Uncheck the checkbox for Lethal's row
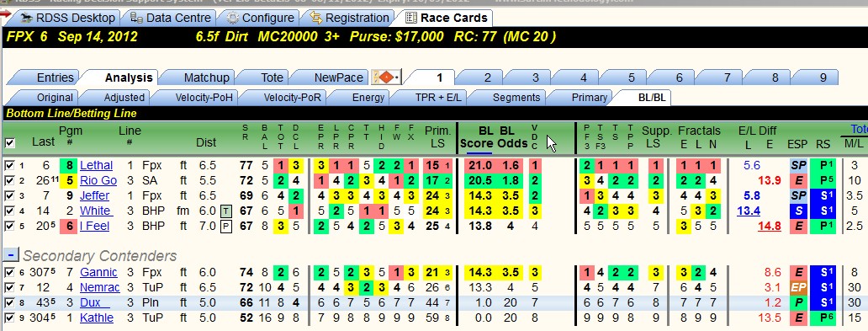The height and width of the screenshot is (331, 868). click(x=9, y=165)
